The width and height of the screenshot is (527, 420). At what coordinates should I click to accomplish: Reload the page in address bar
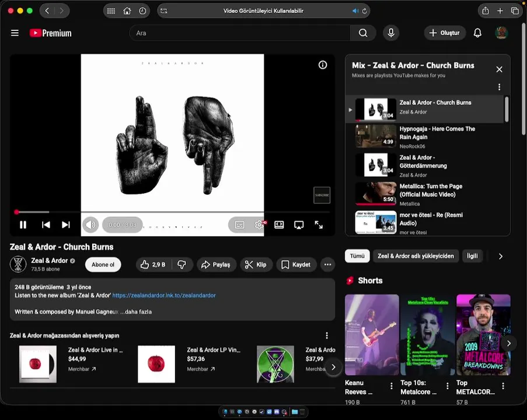click(x=365, y=11)
